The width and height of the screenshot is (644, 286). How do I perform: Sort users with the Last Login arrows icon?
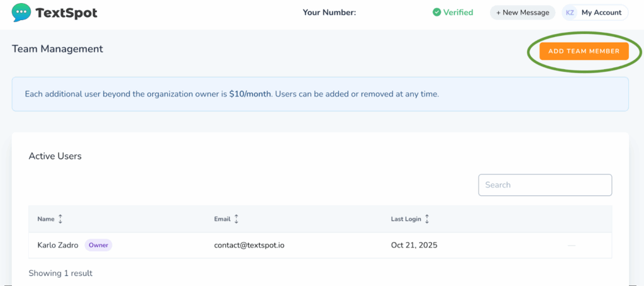click(427, 219)
